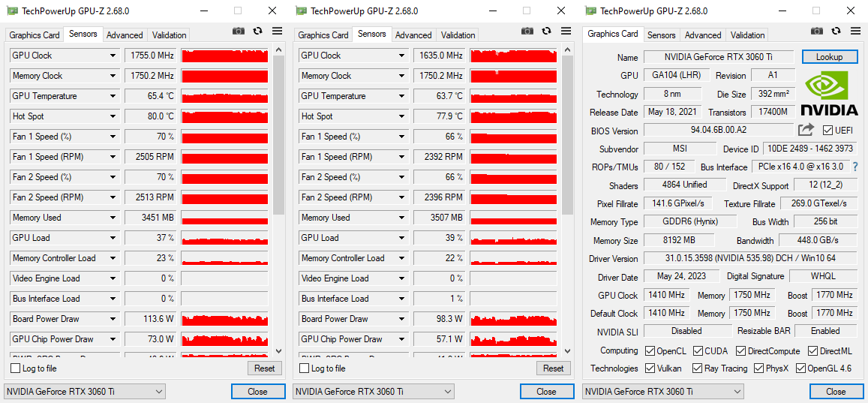This screenshot has height=403, width=868.
Task: Toggle the OpenCL checkbox
Action: (x=650, y=351)
